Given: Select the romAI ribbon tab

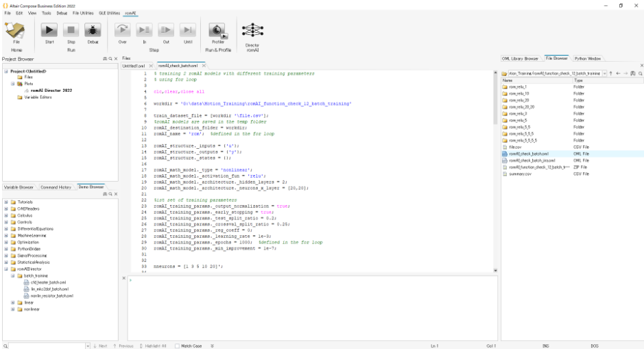Looking at the screenshot, I should click(130, 13).
